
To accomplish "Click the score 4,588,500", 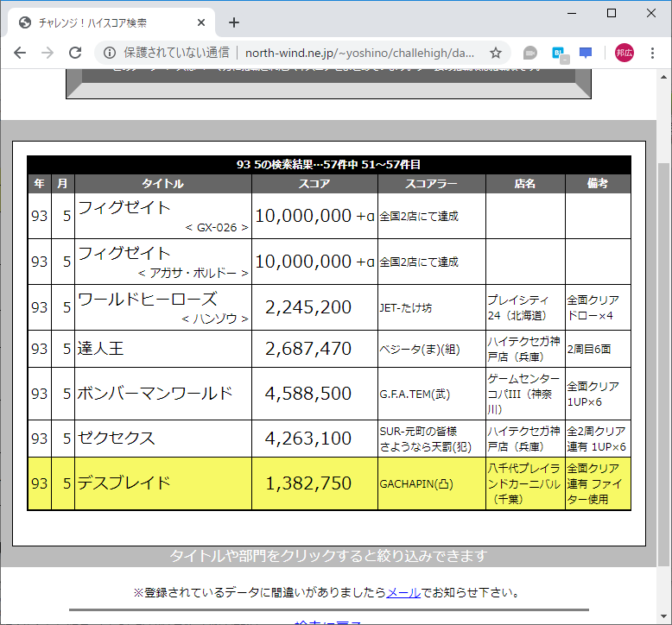I will click(308, 394).
